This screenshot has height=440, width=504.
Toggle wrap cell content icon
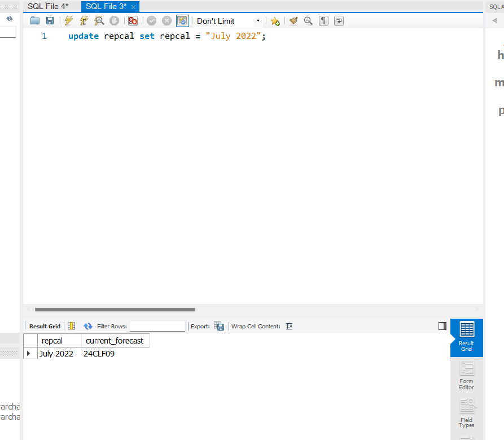click(290, 326)
